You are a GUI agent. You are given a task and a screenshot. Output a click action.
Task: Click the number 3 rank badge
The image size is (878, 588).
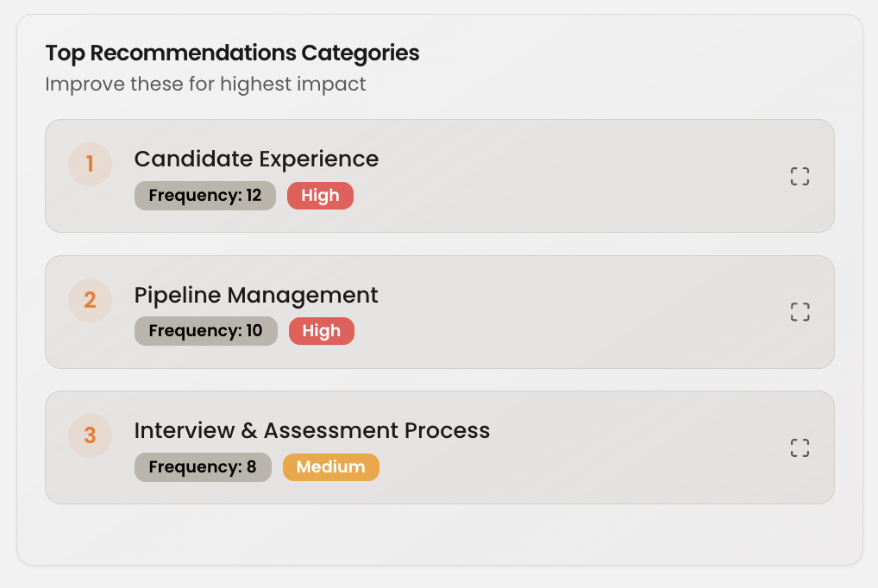[91, 435]
